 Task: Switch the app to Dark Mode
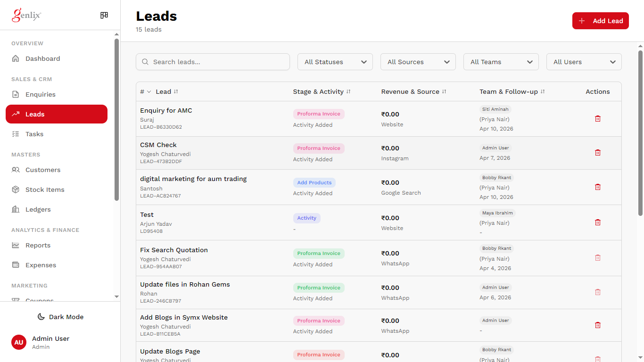click(x=60, y=317)
